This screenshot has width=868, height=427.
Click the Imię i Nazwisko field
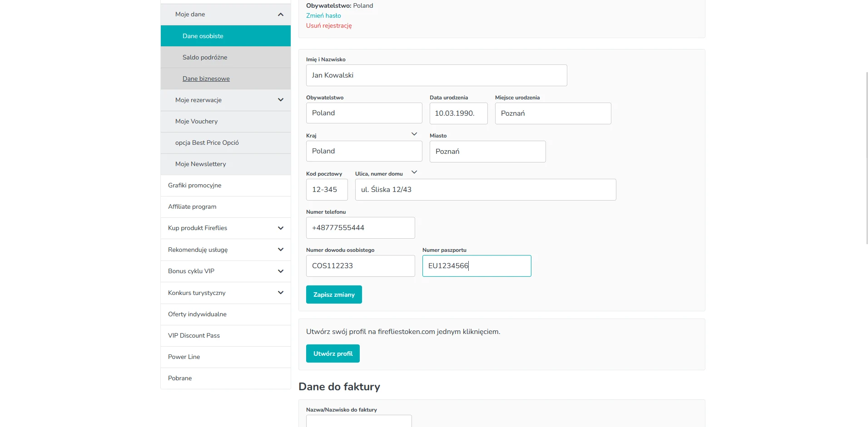point(436,75)
